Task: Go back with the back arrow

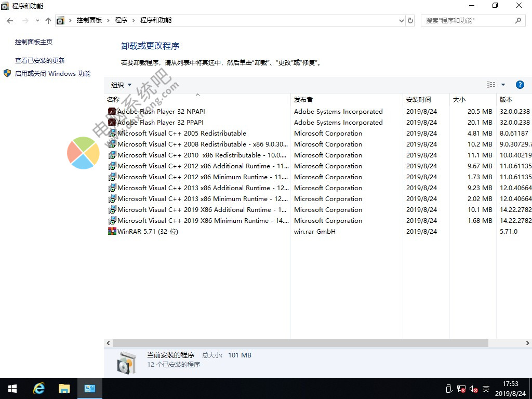Action: tap(10, 21)
